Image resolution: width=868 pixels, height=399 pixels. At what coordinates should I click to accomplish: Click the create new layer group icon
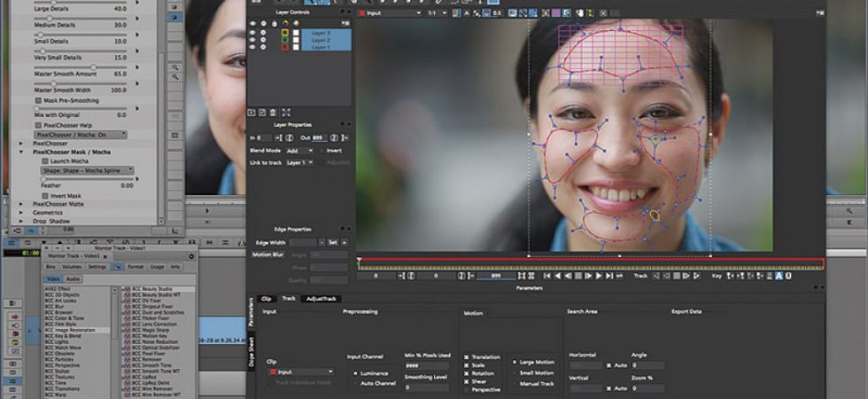click(x=262, y=113)
